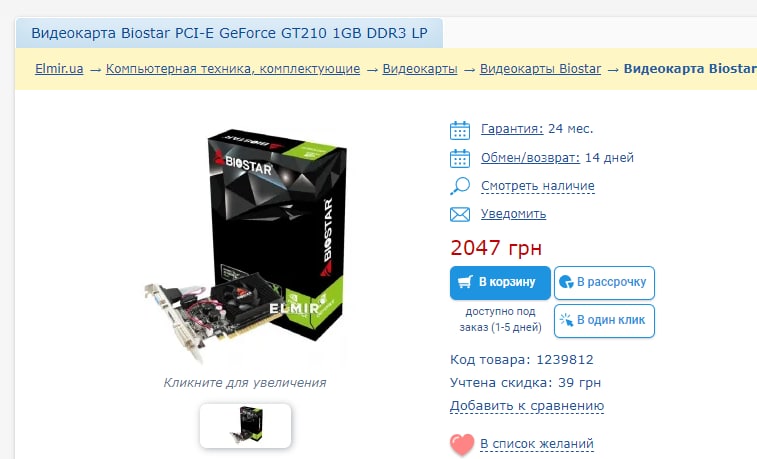Click the Уведомить link
Viewport: 757px width, 459px height.
pos(513,214)
